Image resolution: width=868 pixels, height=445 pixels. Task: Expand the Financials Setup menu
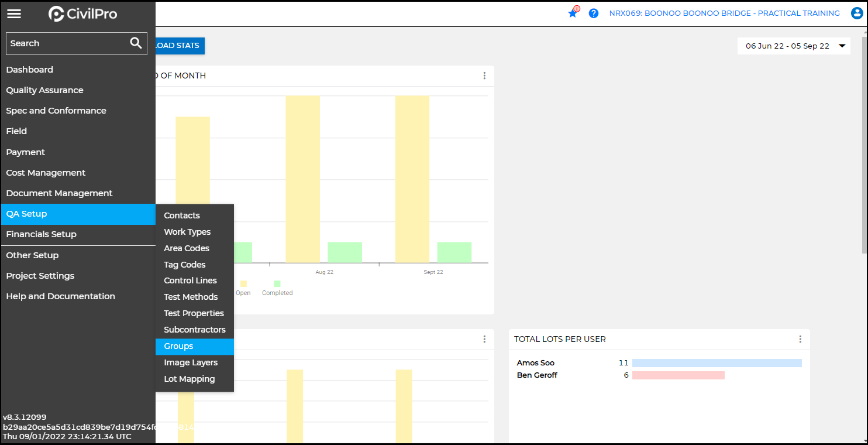click(42, 234)
